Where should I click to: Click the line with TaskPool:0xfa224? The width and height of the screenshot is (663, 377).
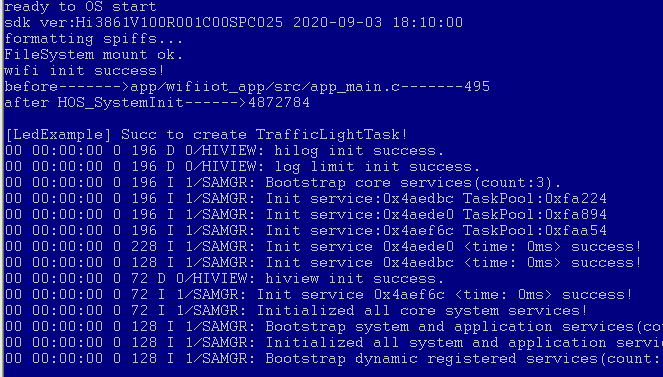306,199
